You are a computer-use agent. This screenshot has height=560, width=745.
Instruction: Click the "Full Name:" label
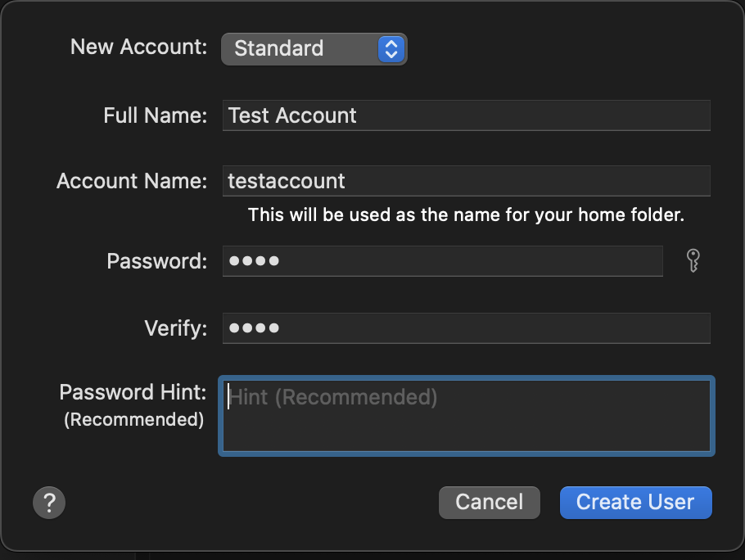pyautogui.click(x=155, y=115)
